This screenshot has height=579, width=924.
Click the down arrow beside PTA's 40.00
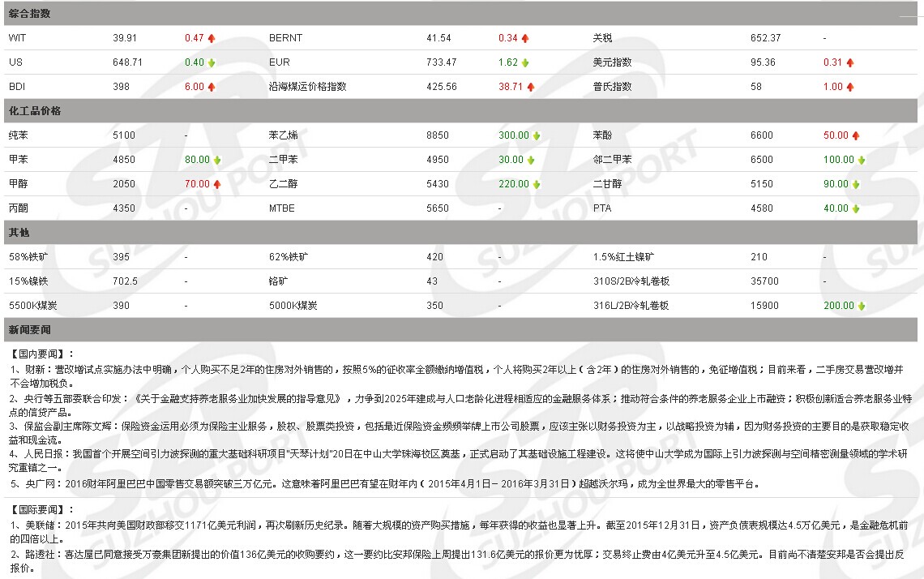(x=856, y=208)
